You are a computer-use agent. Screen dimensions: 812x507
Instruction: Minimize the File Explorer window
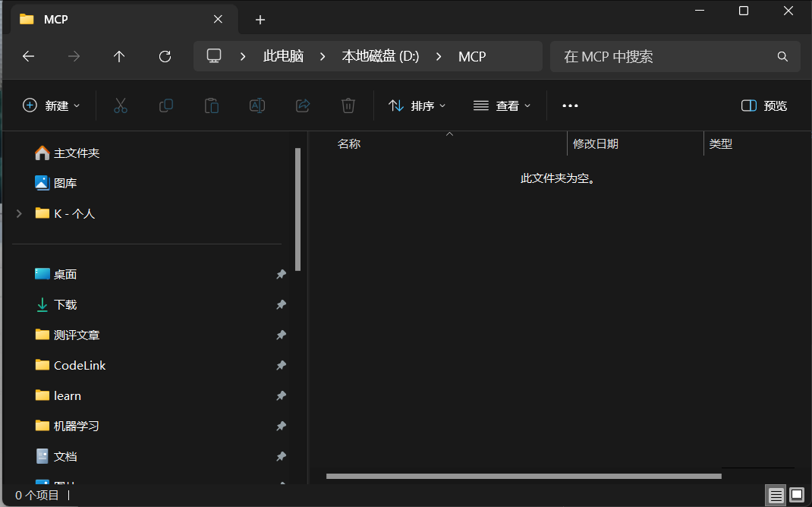tap(700, 11)
